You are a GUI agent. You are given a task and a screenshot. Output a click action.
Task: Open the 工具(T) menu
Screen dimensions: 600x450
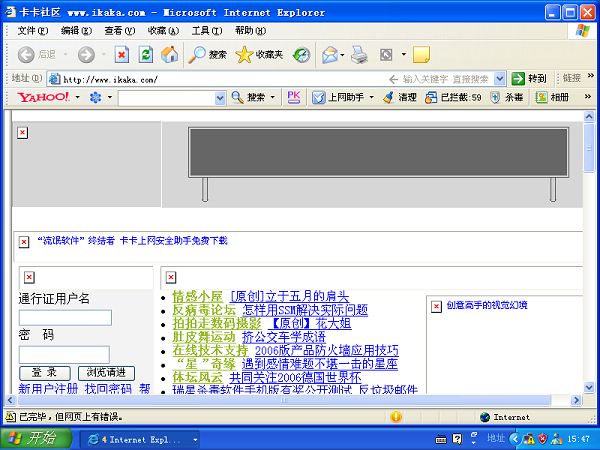[x=207, y=31]
